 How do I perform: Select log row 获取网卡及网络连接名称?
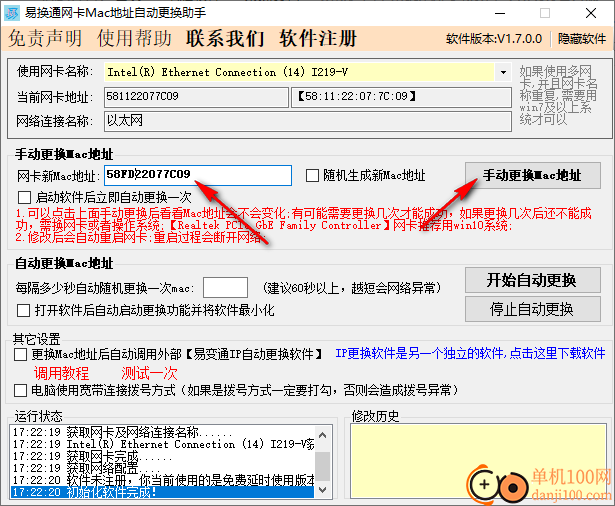[163, 432]
